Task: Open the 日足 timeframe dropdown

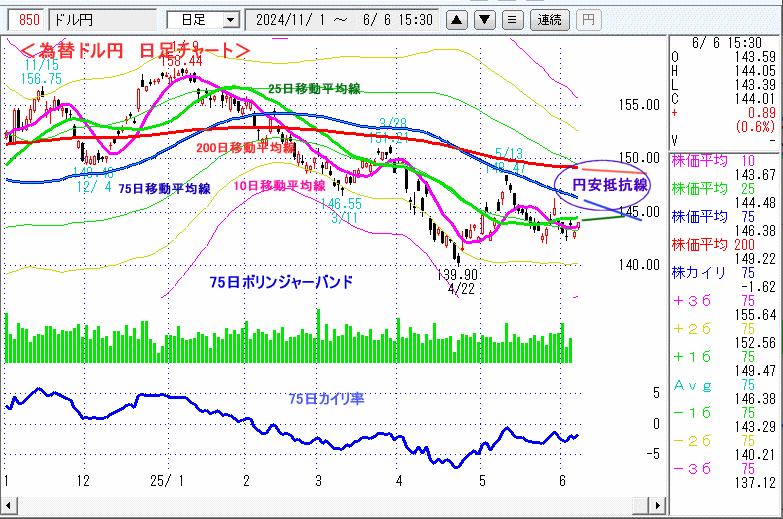Action: point(230,20)
